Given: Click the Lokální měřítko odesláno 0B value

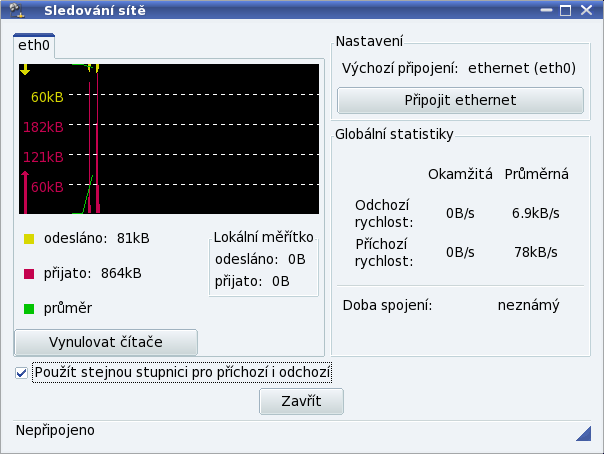Looking at the screenshot, I should click(297, 260).
